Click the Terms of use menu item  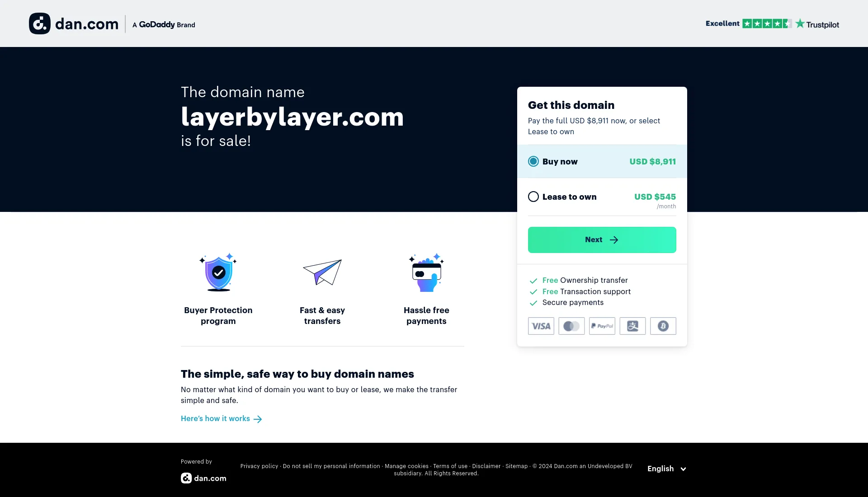pos(450,465)
